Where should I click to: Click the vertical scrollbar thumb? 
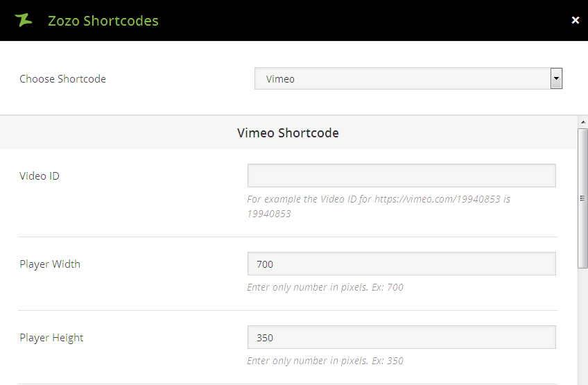582,198
